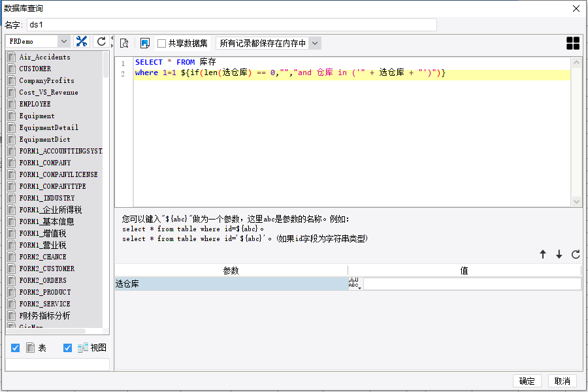Select the 选仓库 parameter row

231,284
